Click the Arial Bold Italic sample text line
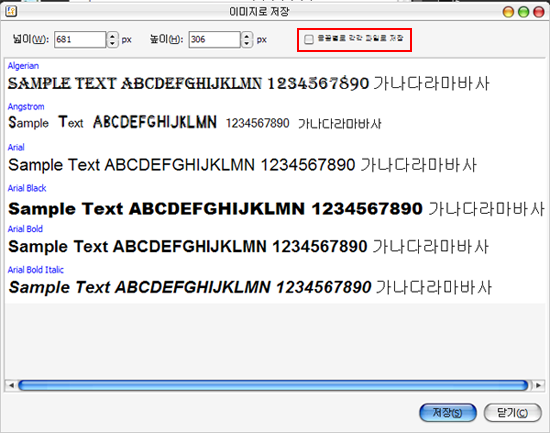The height and width of the screenshot is (433, 550). click(250, 287)
